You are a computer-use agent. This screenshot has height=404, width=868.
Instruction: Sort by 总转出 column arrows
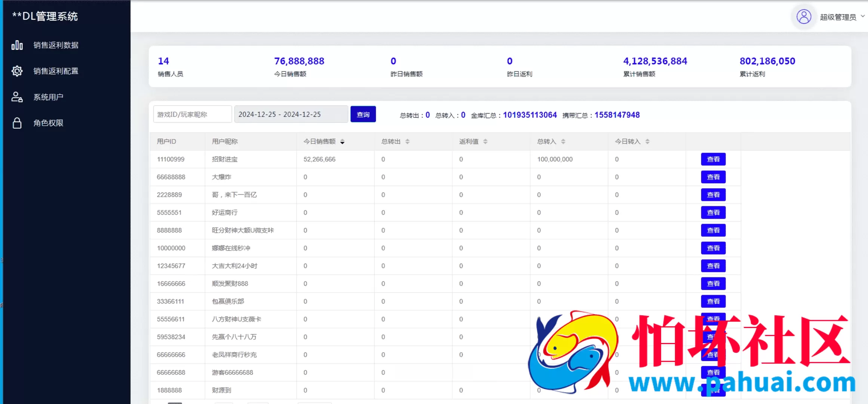[407, 141]
